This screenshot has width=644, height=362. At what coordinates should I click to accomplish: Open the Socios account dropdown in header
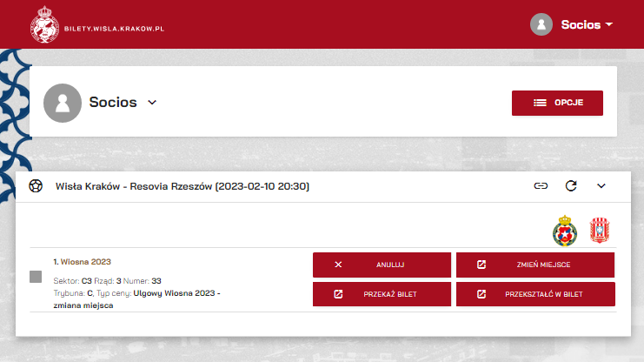click(587, 24)
